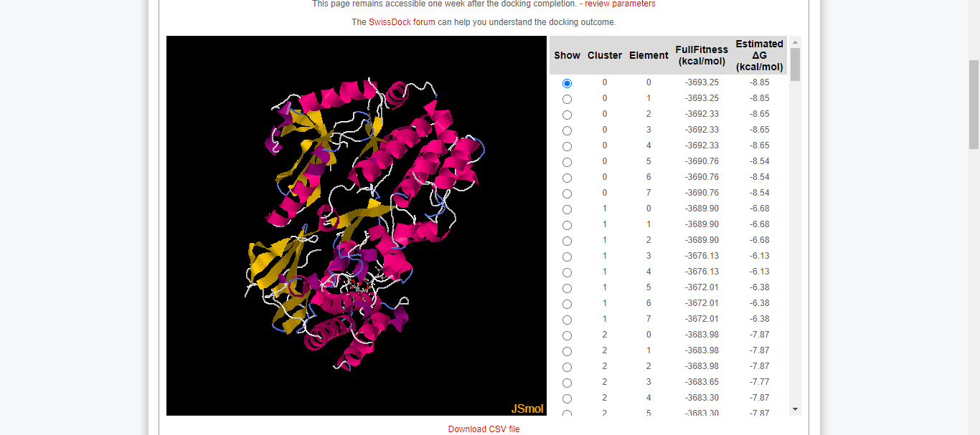Click the results table scrollbar thumb

[795, 64]
